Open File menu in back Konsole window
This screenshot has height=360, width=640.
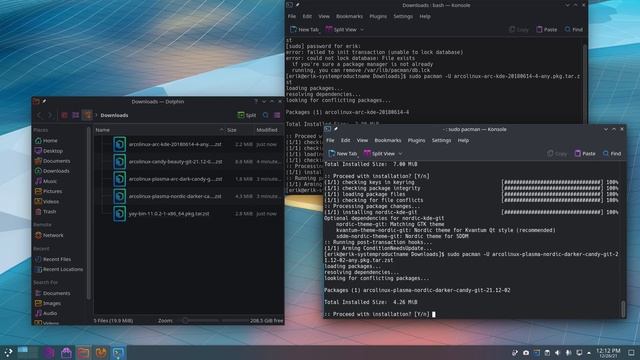click(292, 16)
